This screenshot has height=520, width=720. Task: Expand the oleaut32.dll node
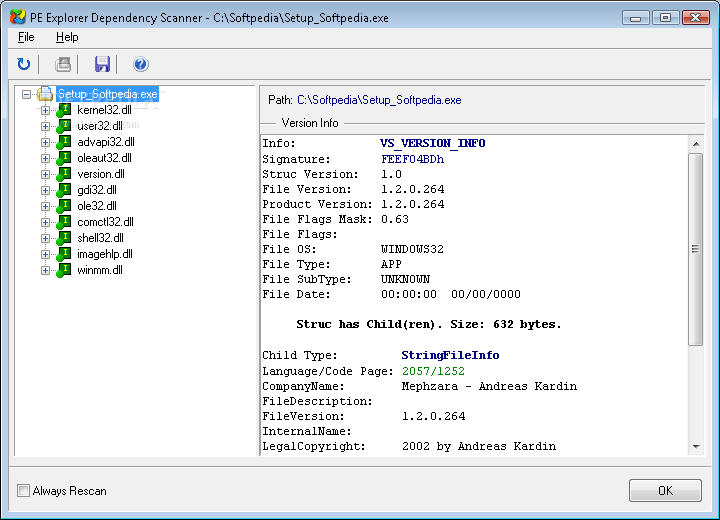[45, 158]
